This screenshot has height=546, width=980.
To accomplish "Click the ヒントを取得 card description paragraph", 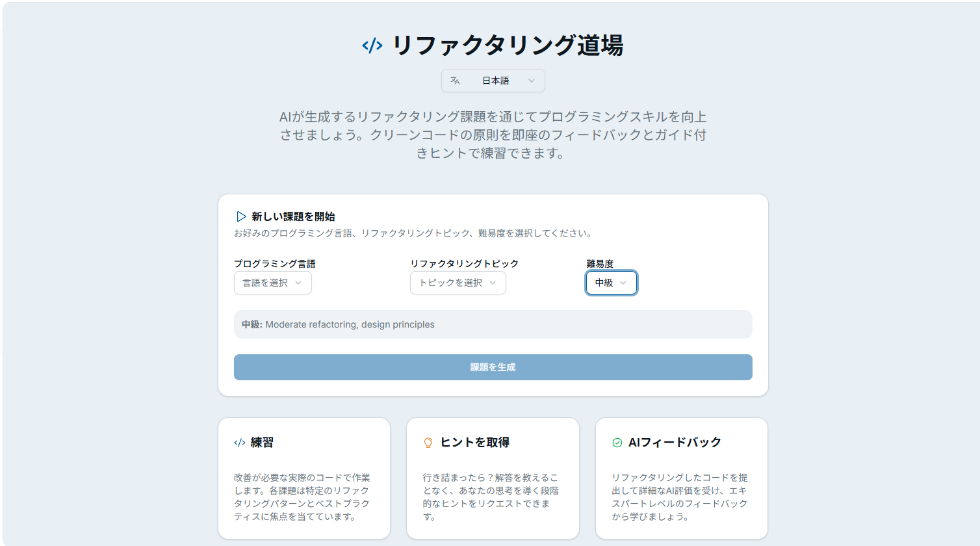I will (491, 497).
